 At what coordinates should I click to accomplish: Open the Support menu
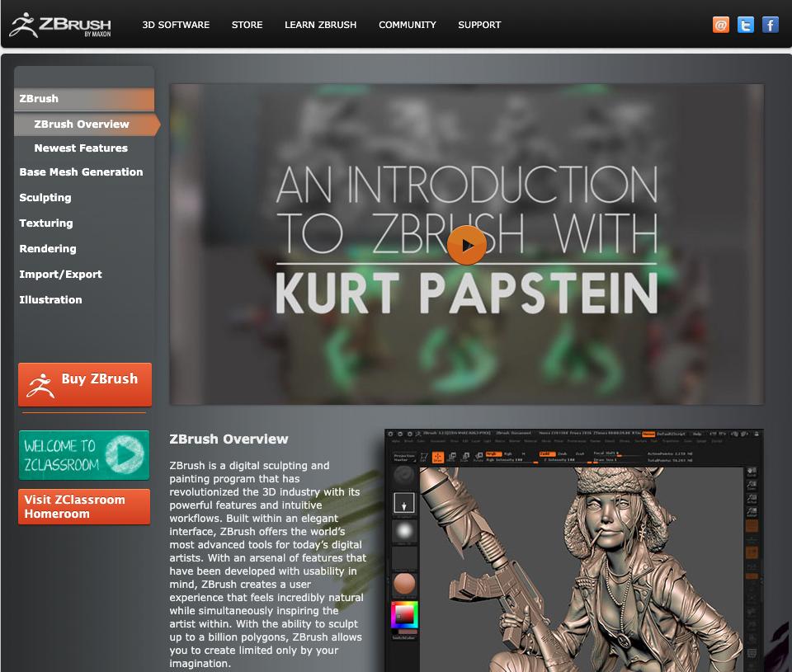pos(479,25)
